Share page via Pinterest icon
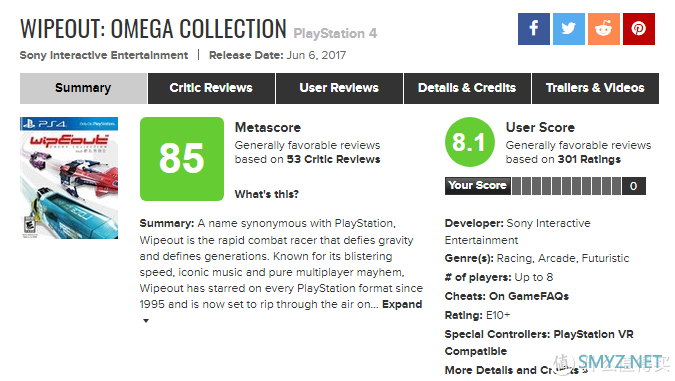This screenshot has height=381, width=675. coord(639,29)
